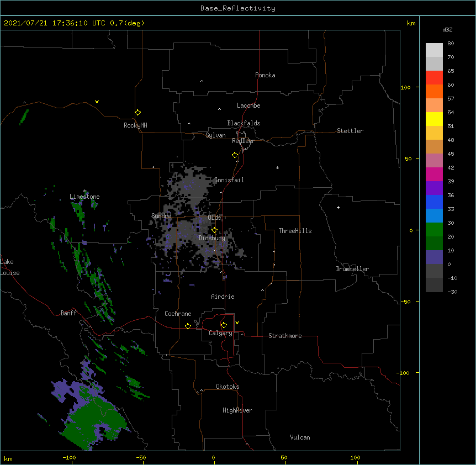The width and height of the screenshot is (476, 465).
Task: Select the orange 57-60 dBZ legend swatch
Action: [x=434, y=91]
